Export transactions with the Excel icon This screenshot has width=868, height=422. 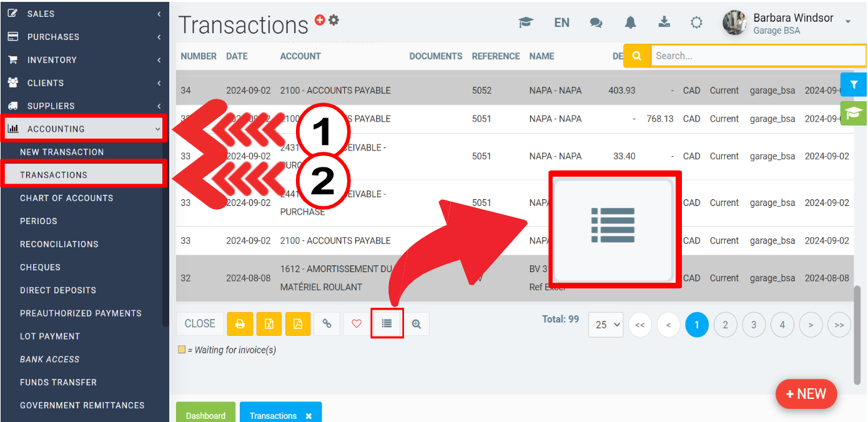point(269,324)
